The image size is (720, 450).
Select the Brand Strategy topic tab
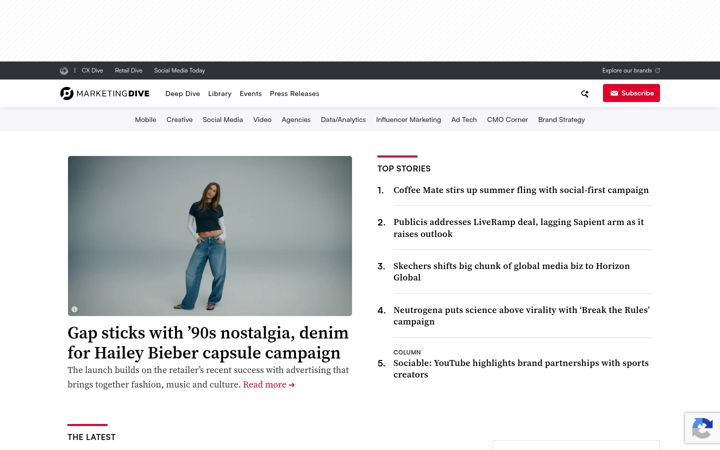pos(561,120)
